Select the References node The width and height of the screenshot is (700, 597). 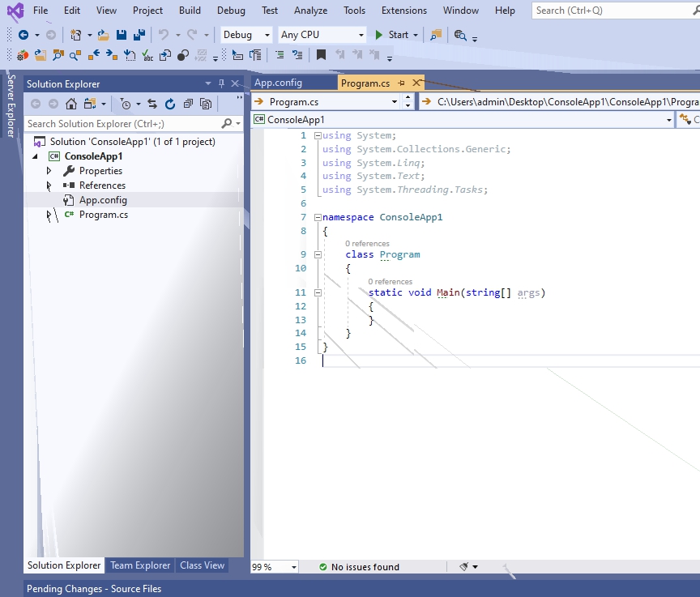pyautogui.click(x=102, y=185)
